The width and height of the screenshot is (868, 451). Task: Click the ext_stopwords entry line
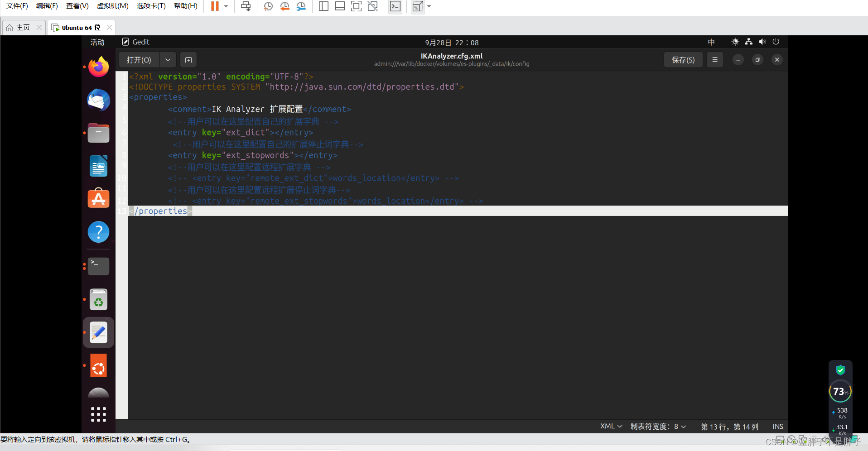[x=252, y=155]
